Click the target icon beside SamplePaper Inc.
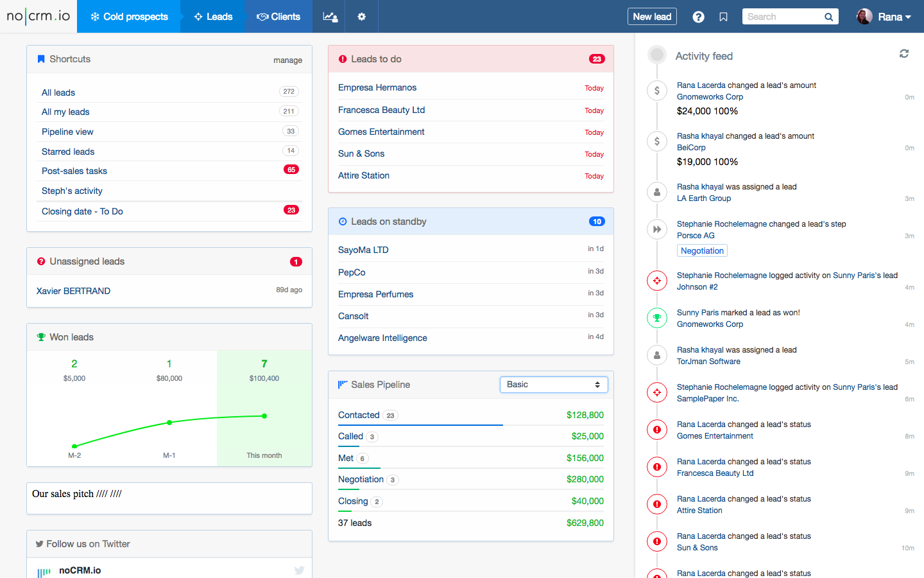 point(657,392)
